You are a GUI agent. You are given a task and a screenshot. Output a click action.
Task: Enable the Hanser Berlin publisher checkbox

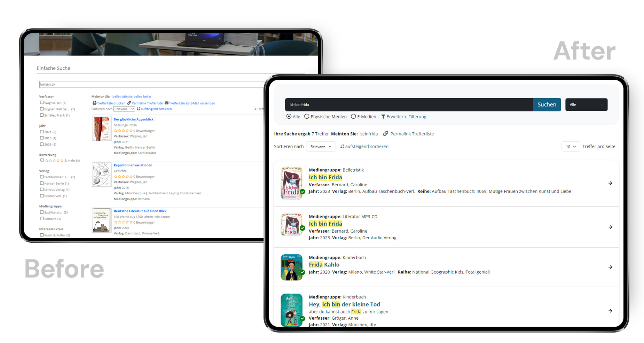tap(42, 183)
